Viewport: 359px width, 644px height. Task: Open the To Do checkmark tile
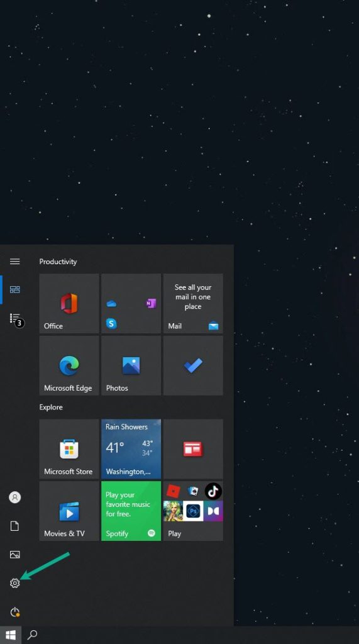pyautogui.click(x=193, y=365)
